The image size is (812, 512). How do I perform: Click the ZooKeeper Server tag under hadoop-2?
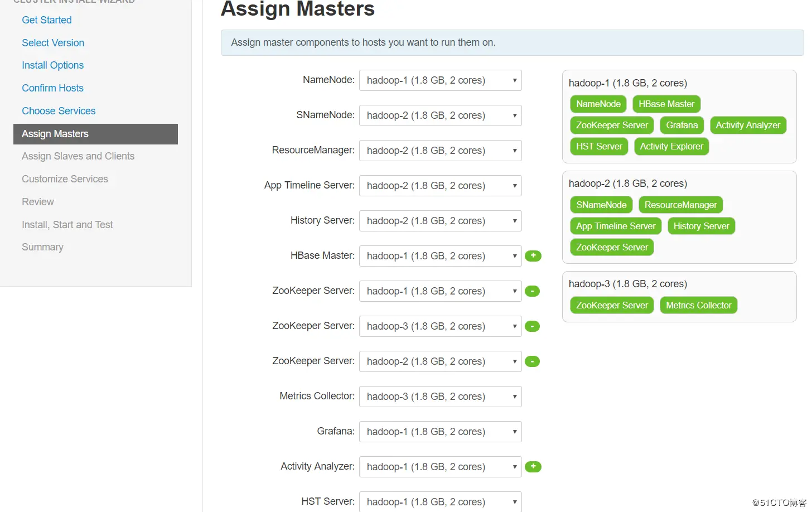click(x=612, y=248)
